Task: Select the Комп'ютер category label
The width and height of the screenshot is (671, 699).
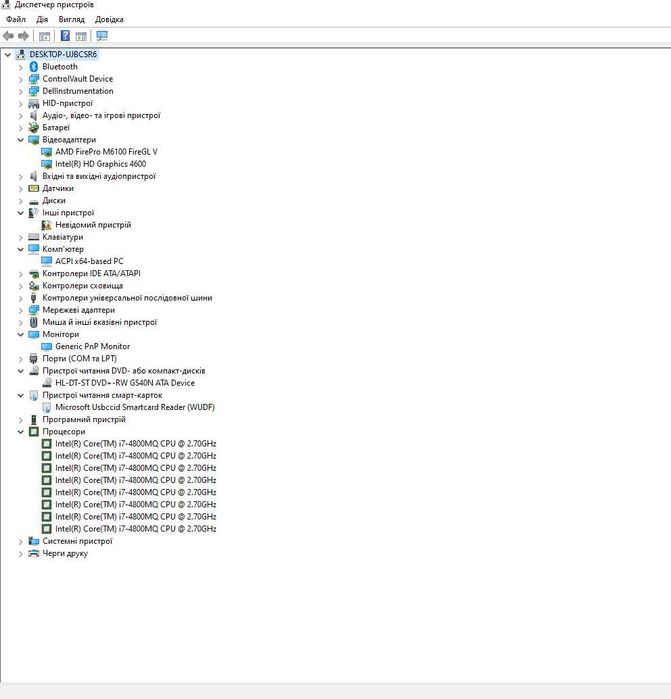Action: 63,249
